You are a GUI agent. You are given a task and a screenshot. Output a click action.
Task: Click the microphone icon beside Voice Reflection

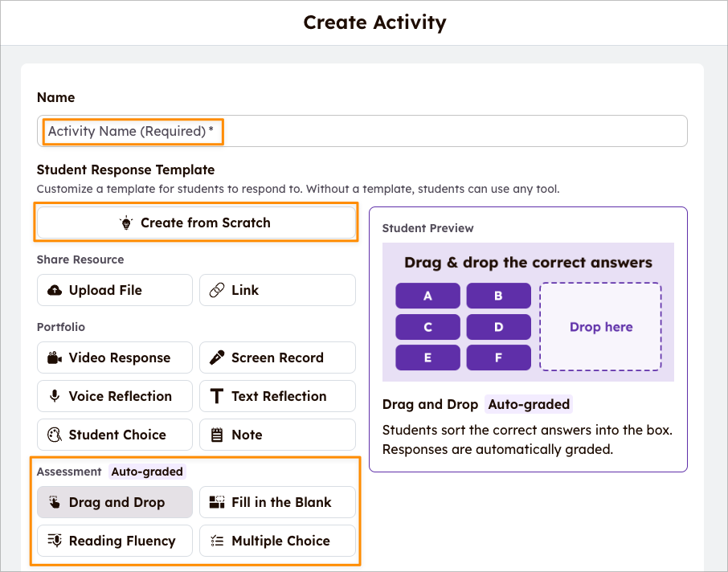coord(55,396)
